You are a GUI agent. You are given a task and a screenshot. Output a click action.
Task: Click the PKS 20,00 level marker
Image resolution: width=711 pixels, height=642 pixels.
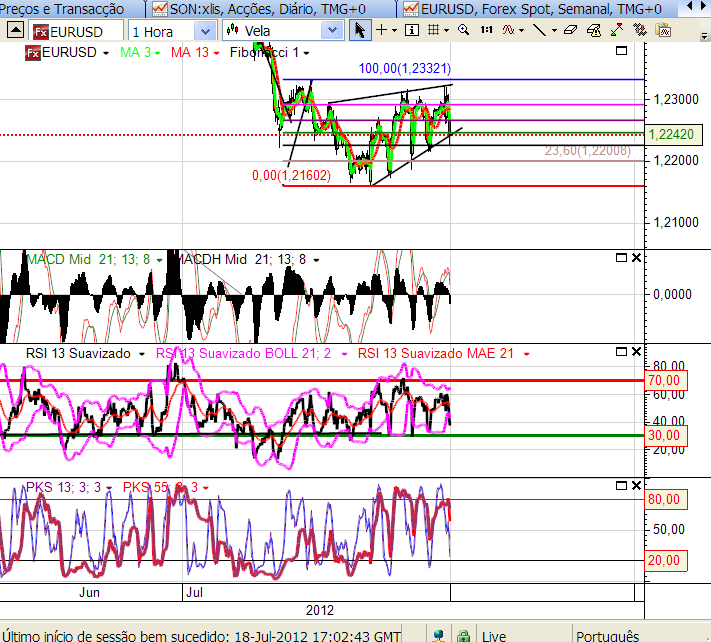[x=666, y=561]
